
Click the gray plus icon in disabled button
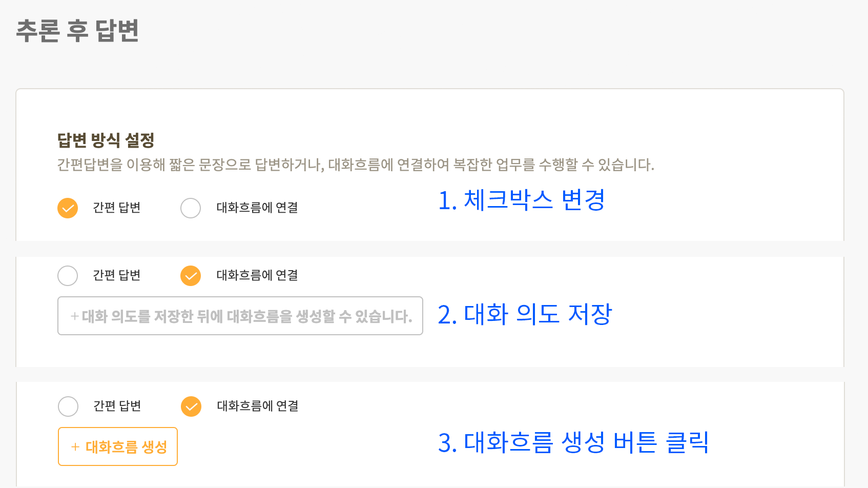[x=75, y=316]
